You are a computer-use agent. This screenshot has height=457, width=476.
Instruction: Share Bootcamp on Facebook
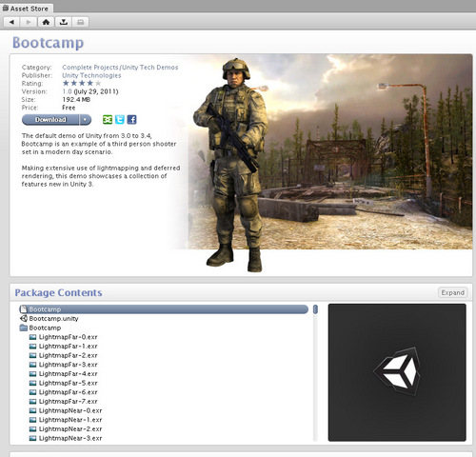(x=131, y=120)
